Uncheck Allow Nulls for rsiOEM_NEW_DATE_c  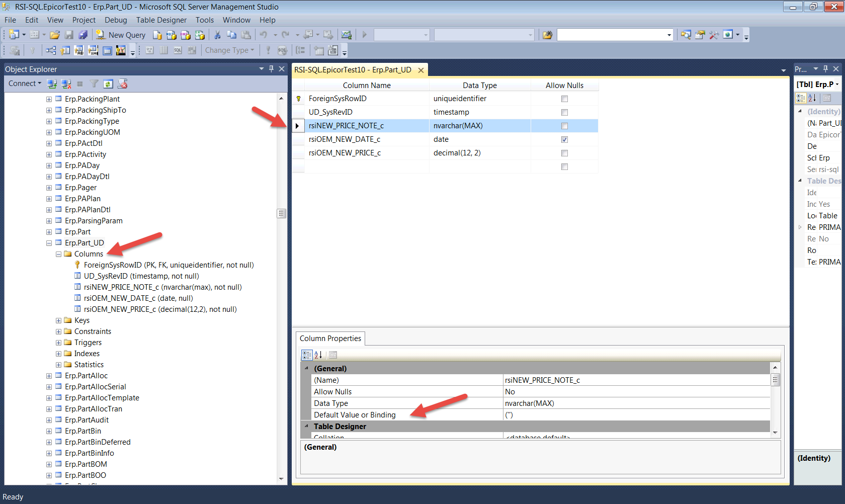(x=564, y=140)
